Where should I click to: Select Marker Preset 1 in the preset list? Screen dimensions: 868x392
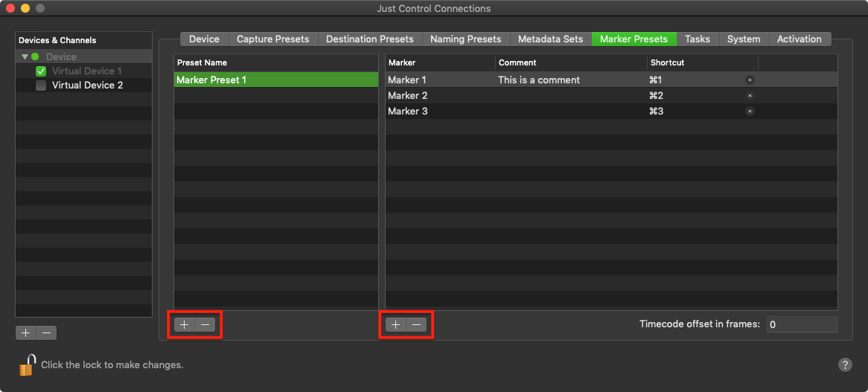pos(275,80)
